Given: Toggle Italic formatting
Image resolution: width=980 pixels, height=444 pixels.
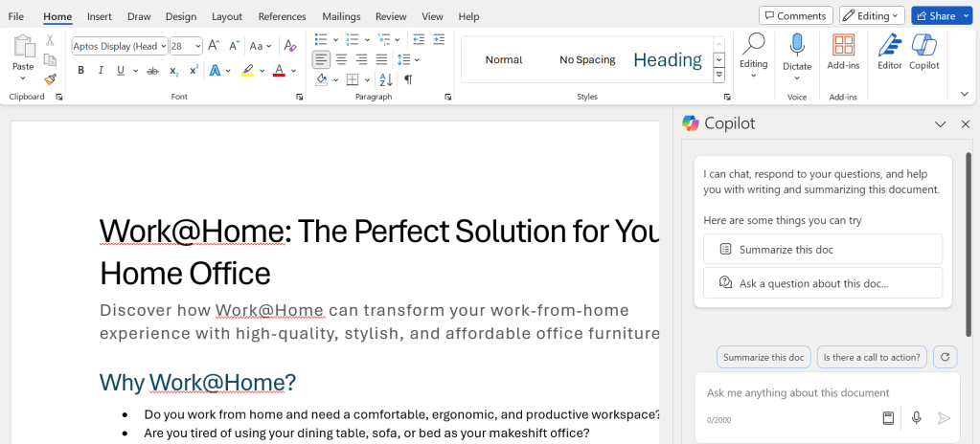Looking at the screenshot, I should (100, 71).
